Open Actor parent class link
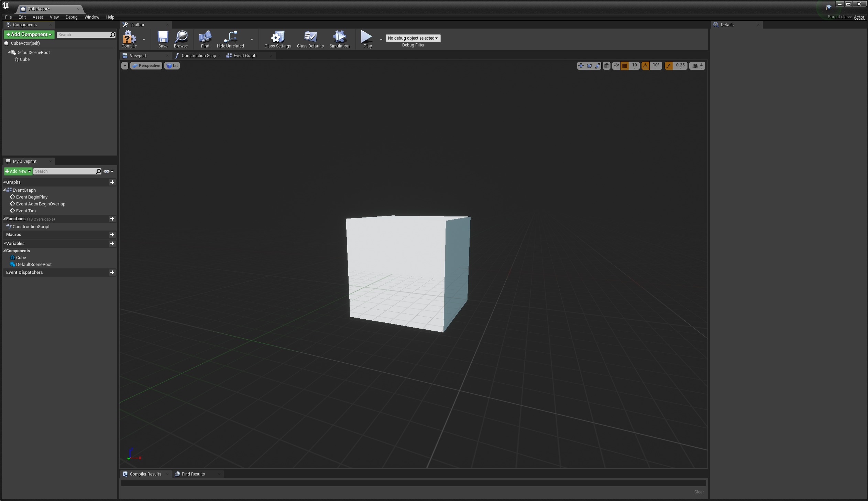This screenshot has height=501, width=868. [x=859, y=17]
